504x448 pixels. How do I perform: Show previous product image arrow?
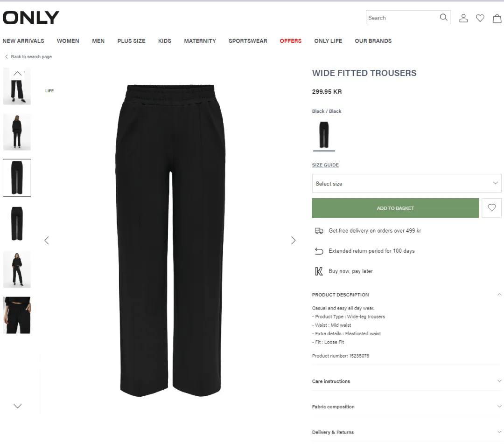point(47,240)
